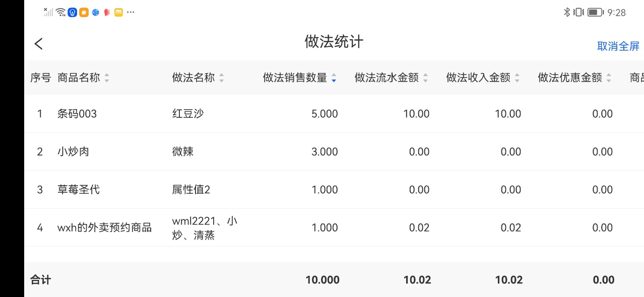644x297 pixels.
Task: Sort by 做法名称 column arrows
Action: point(221,78)
